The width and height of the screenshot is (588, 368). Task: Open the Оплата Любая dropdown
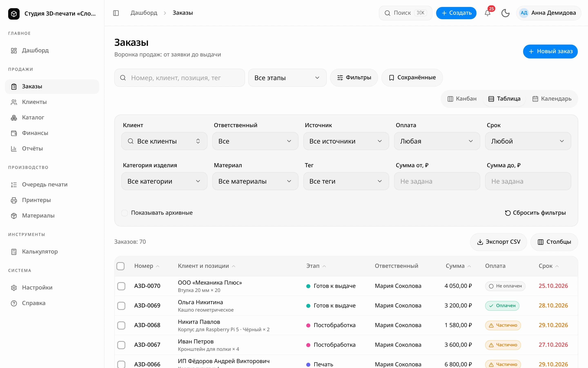click(x=437, y=141)
